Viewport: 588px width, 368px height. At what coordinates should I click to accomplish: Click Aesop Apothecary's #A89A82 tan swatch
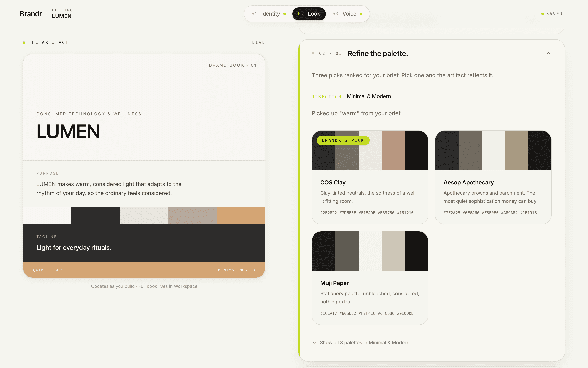click(516, 150)
